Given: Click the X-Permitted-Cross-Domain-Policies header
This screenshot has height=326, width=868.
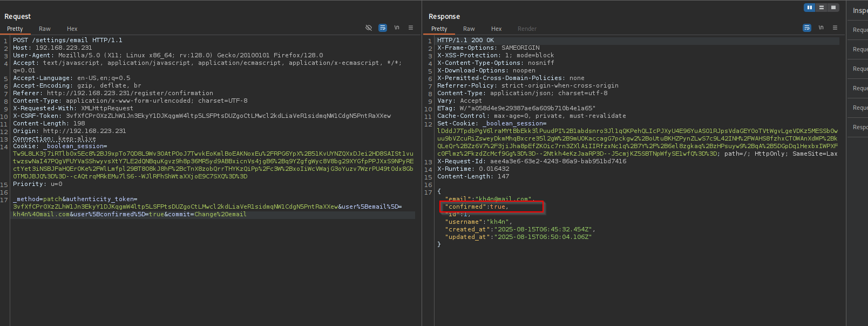Looking at the screenshot, I should click(511, 78).
